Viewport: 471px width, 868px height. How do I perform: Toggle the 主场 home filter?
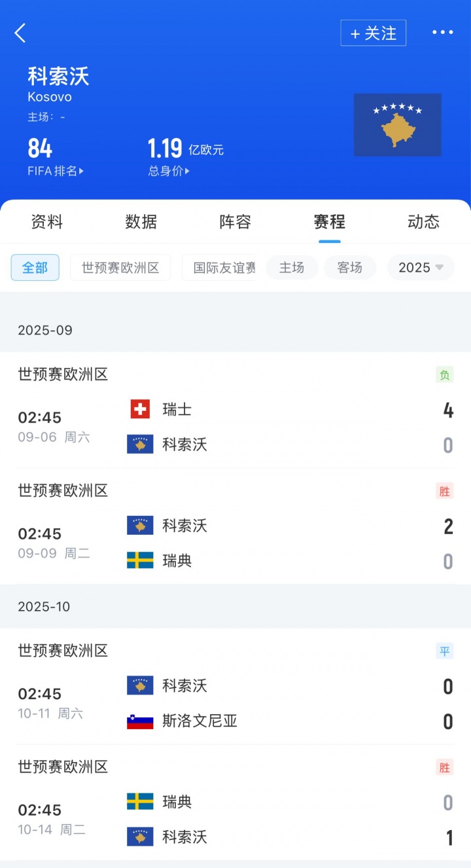pyautogui.click(x=292, y=268)
